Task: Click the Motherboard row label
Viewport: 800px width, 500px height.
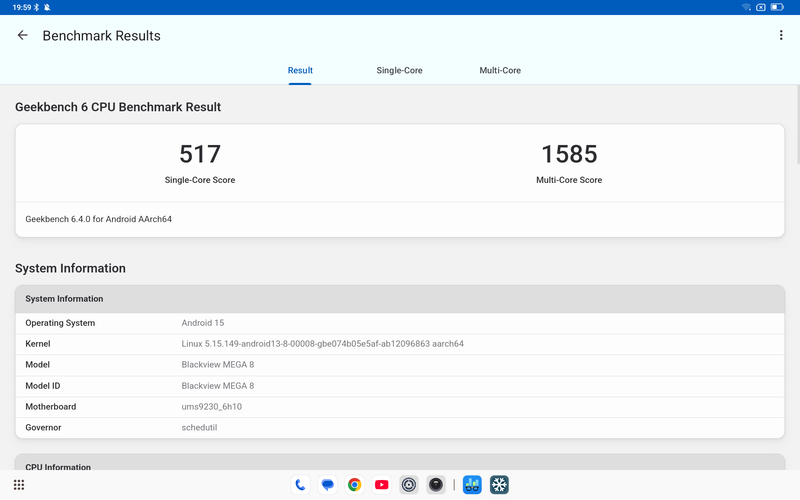Action: tap(51, 407)
